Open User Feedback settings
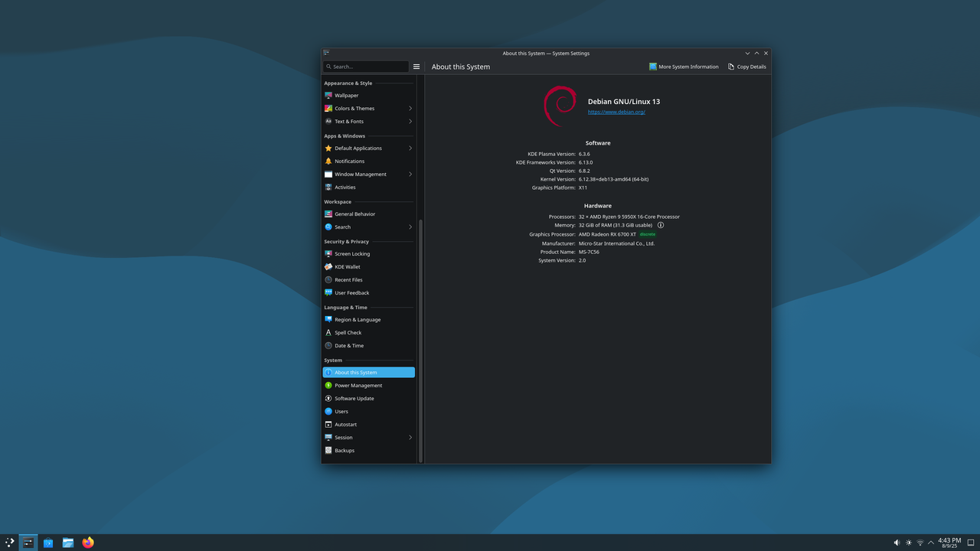The height and width of the screenshot is (551, 980). click(368, 293)
